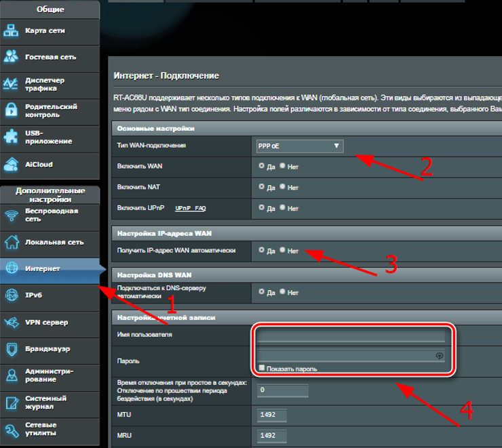Click the Настройка IP-адреса WAN header
The height and width of the screenshot is (448, 502).
point(307,233)
